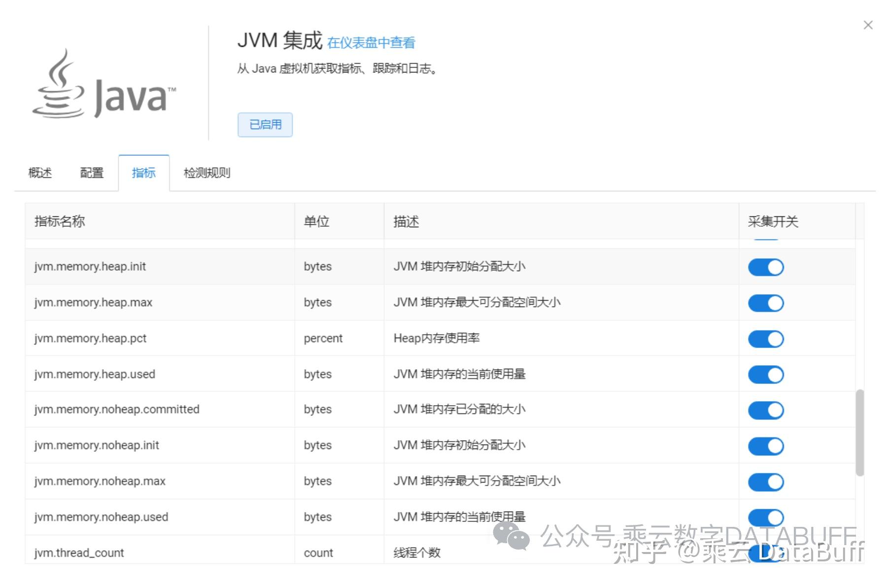Disable collection for jvm.memory.heap.init

tap(765, 267)
